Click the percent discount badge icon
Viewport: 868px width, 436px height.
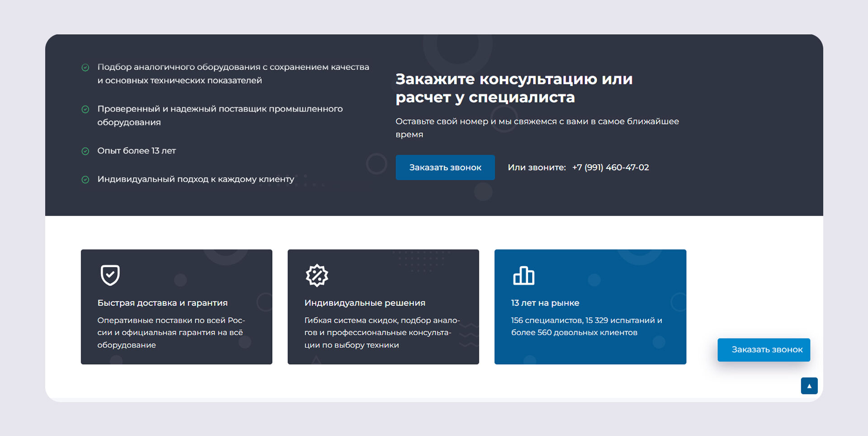click(316, 275)
